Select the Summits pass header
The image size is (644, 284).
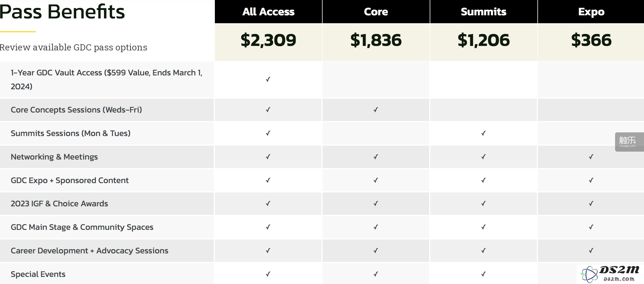pyautogui.click(x=484, y=12)
